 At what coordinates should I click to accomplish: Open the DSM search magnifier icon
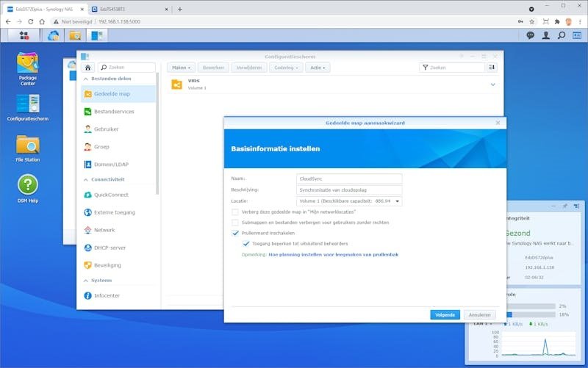tap(562, 35)
